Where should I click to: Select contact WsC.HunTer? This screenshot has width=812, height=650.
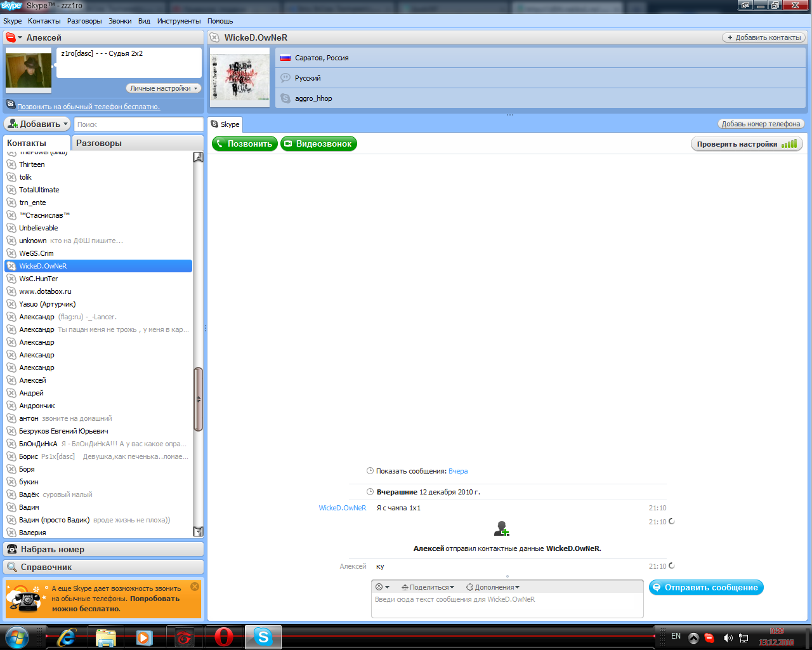coord(98,279)
